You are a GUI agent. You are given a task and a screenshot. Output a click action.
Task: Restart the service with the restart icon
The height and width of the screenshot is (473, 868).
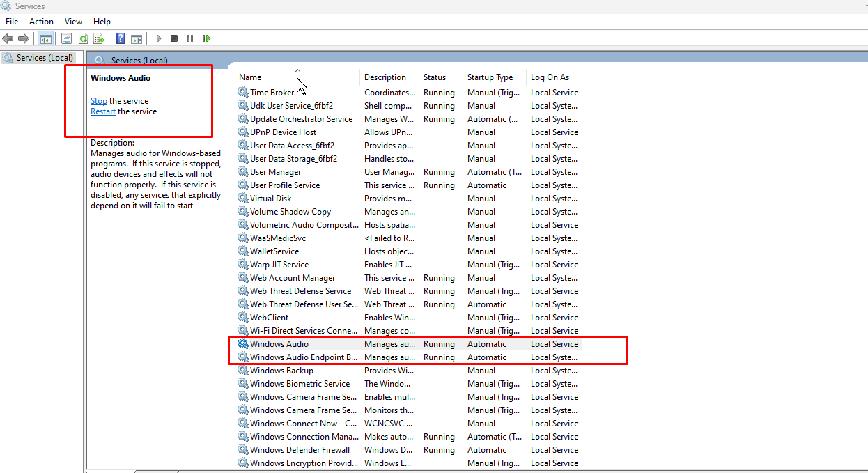coord(207,38)
